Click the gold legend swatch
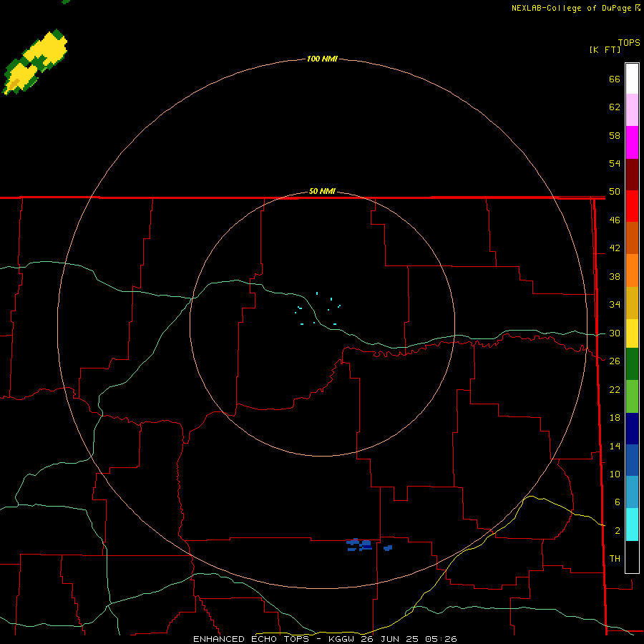 (632, 303)
